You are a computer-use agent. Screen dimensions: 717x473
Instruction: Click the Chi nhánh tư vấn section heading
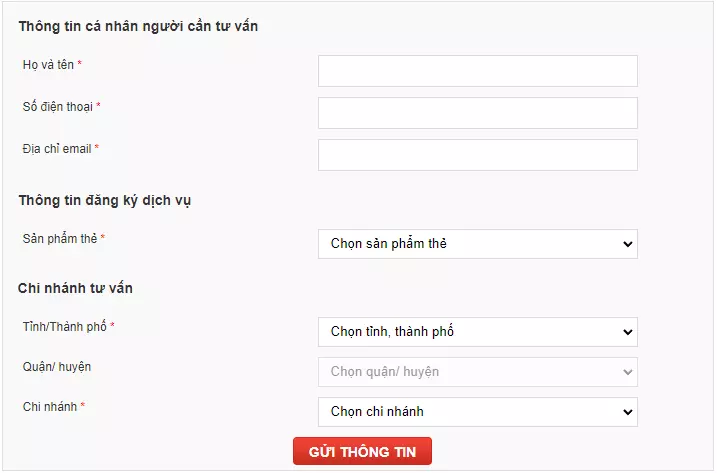click(x=75, y=288)
